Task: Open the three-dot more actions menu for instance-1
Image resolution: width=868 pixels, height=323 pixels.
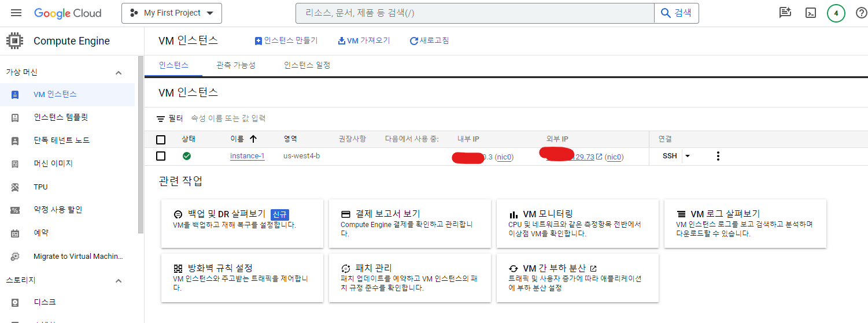Action: click(718, 156)
